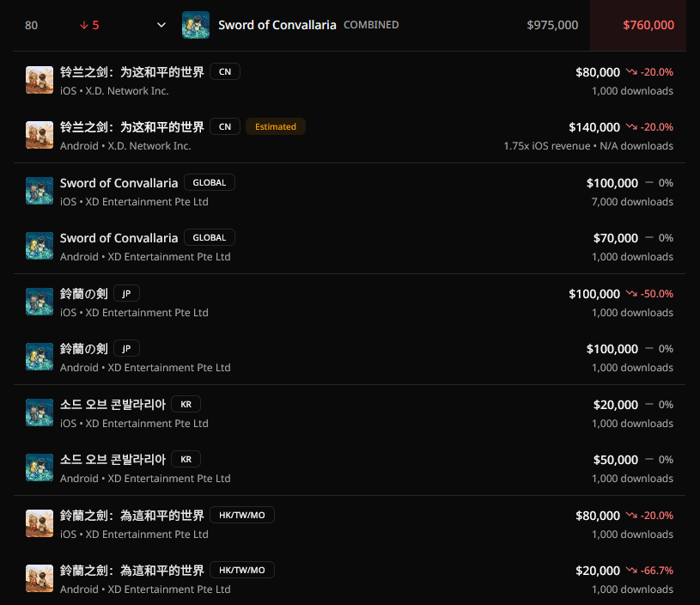Click the $975,000 previous revenue value
This screenshot has height=605, width=700.
point(552,25)
